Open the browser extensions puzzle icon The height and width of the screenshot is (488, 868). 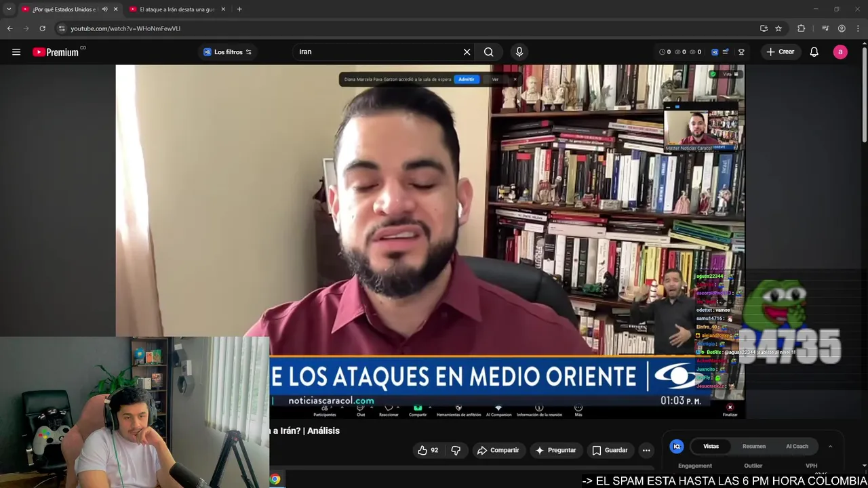click(802, 28)
